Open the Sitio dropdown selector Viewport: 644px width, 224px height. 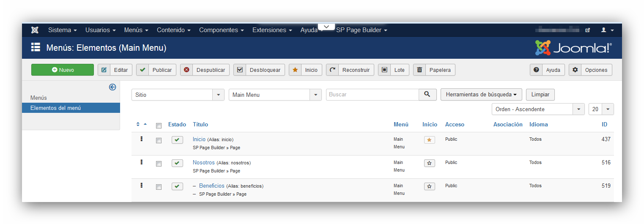[x=178, y=95]
